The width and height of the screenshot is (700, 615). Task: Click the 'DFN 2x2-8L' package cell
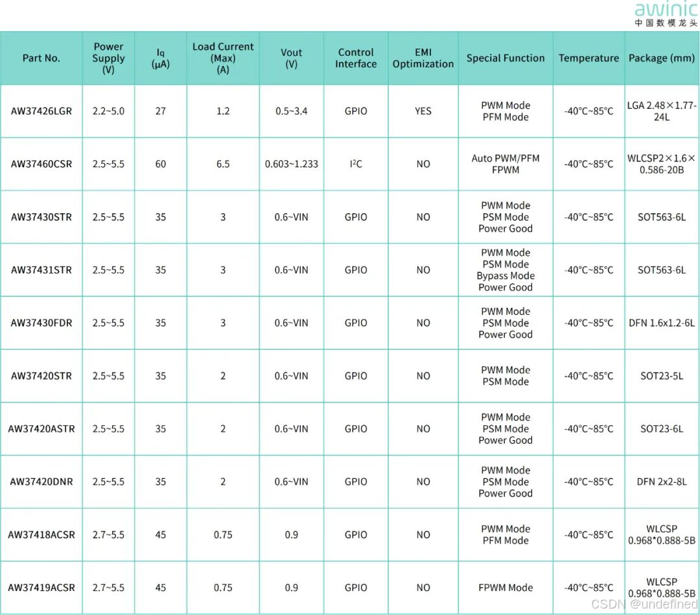pyautogui.click(x=662, y=482)
